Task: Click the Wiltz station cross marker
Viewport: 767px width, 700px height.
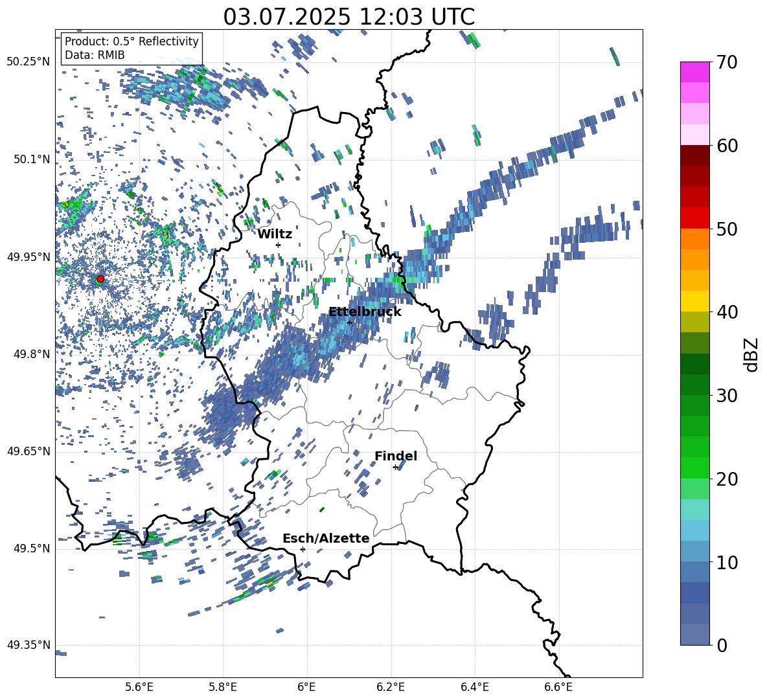Action: pos(279,245)
